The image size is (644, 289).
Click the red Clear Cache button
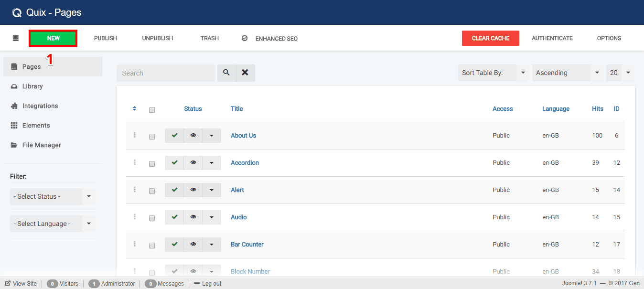pyautogui.click(x=491, y=38)
